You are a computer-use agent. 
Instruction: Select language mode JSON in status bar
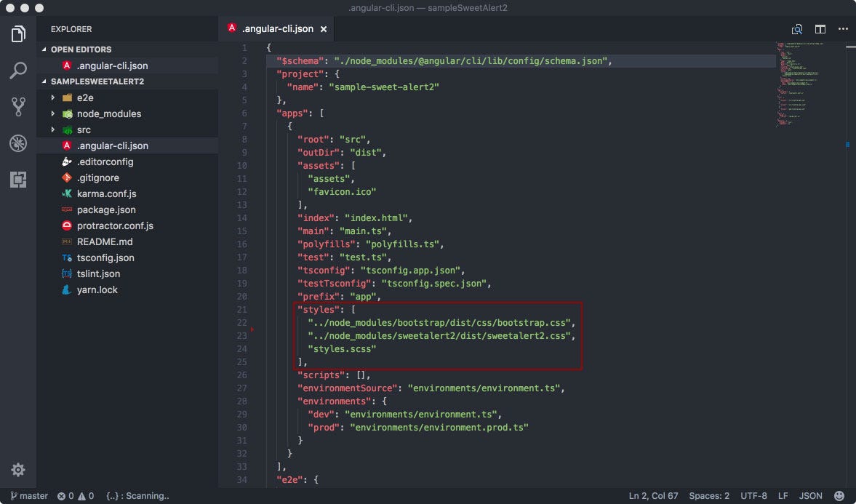(x=810, y=496)
